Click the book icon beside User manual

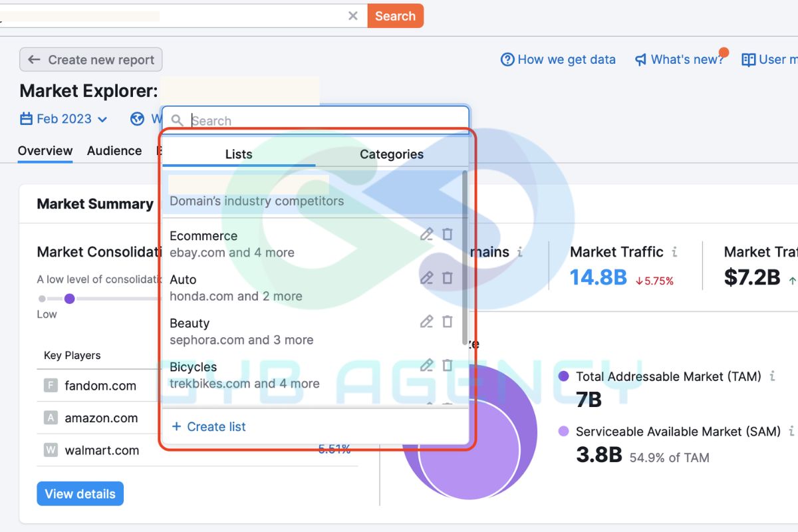point(749,60)
